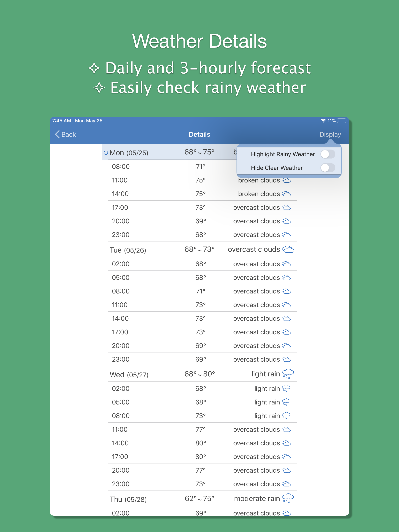
Task: Click the Details title in navigation bar
Action: point(199,134)
